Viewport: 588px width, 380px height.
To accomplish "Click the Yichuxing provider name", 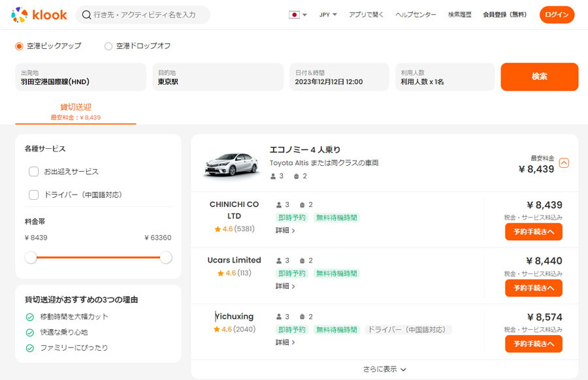I will (x=234, y=316).
